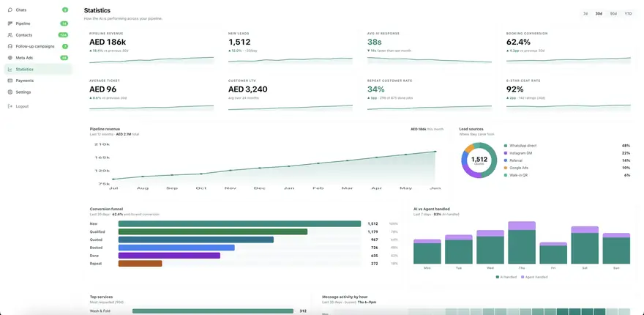Image resolution: width=644 pixels, height=315 pixels.
Task: Click the '1,179' qualified count
Action: pos(372,231)
